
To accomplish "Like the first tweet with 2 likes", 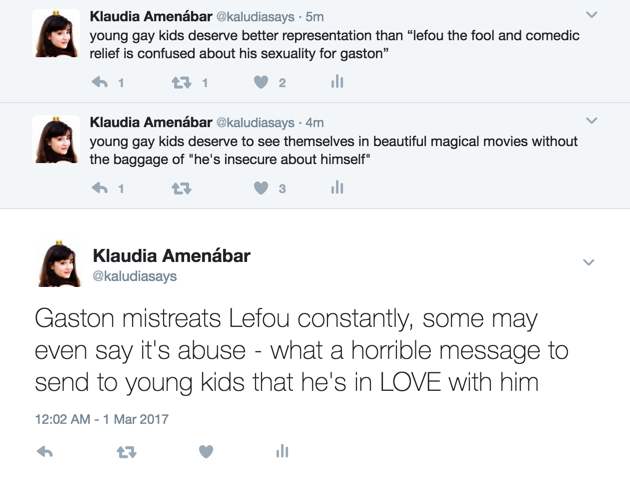I will 261,82.
